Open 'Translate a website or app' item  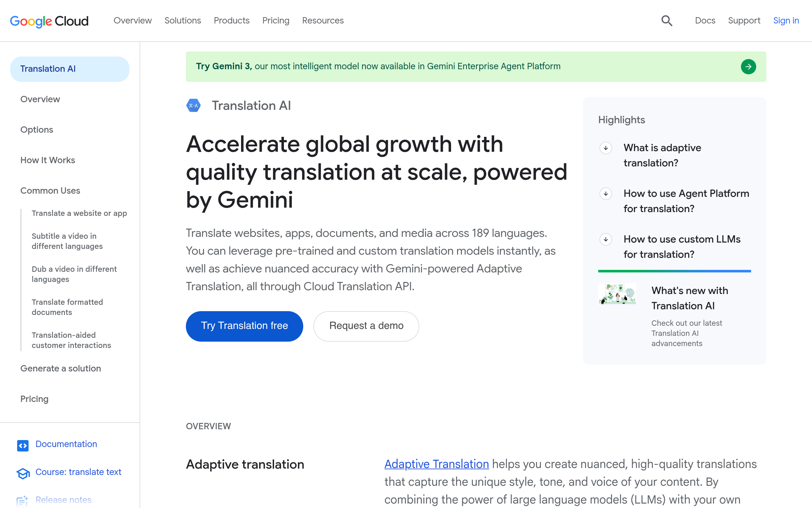click(79, 213)
